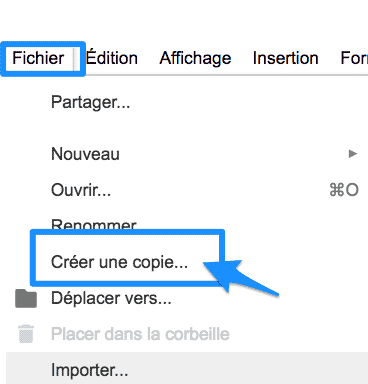
Task: Open the Édition menu
Action: (x=112, y=58)
